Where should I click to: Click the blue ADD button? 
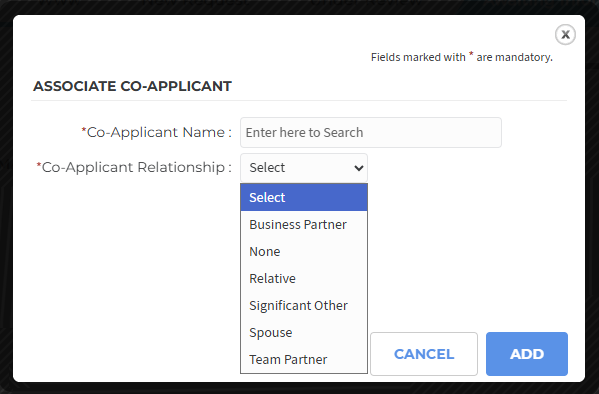[x=527, y=354]
